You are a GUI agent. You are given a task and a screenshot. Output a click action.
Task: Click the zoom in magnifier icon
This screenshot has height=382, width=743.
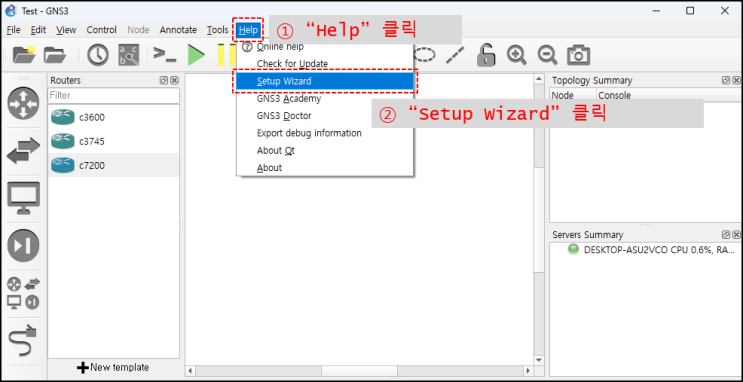click(x=516, y=55)
